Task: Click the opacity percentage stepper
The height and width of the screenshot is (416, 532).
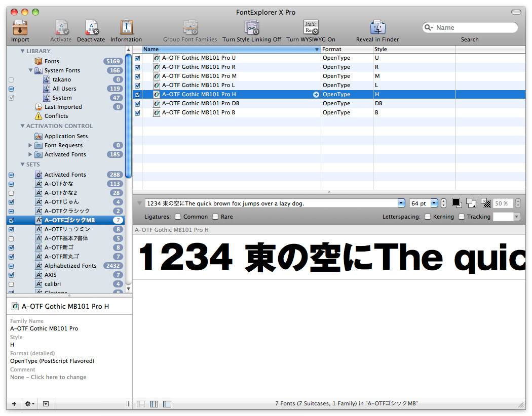Action: (x=517, y=203)
